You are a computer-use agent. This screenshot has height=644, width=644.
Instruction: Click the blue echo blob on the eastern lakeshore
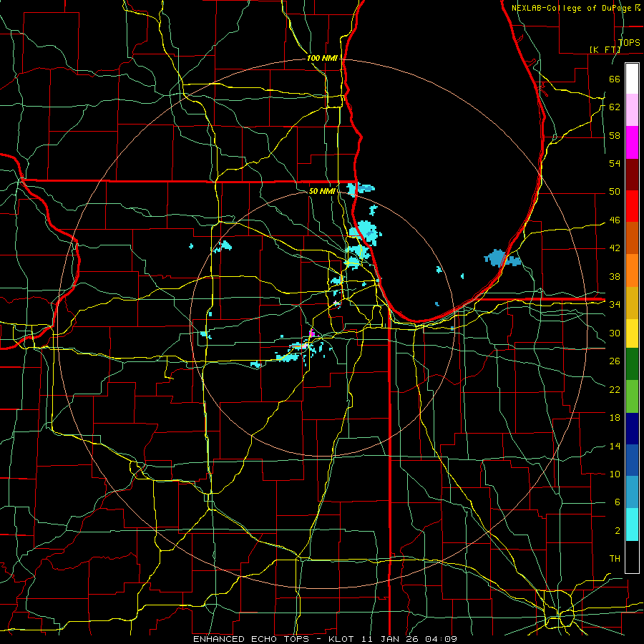tap(502, 258)
